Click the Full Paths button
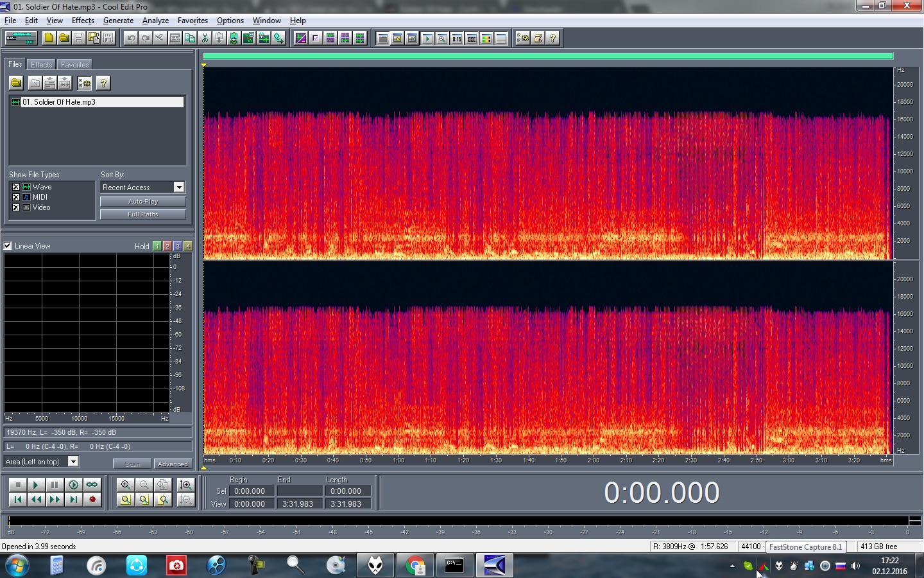This screenshot has height=578, width=924. pyautogui.click(x=142, y=215)
